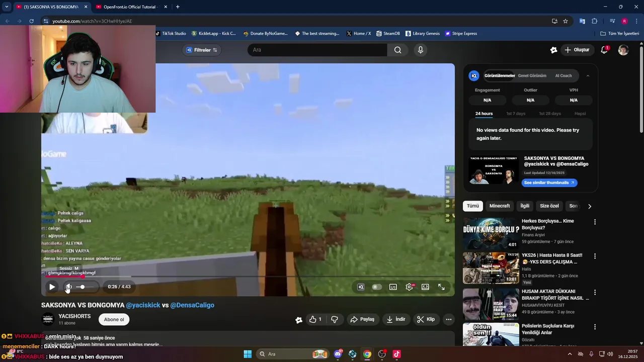This screenshot has height=362, width=644.
Task: Open the Chrome extensions puzzle icon
Action: 594,21
